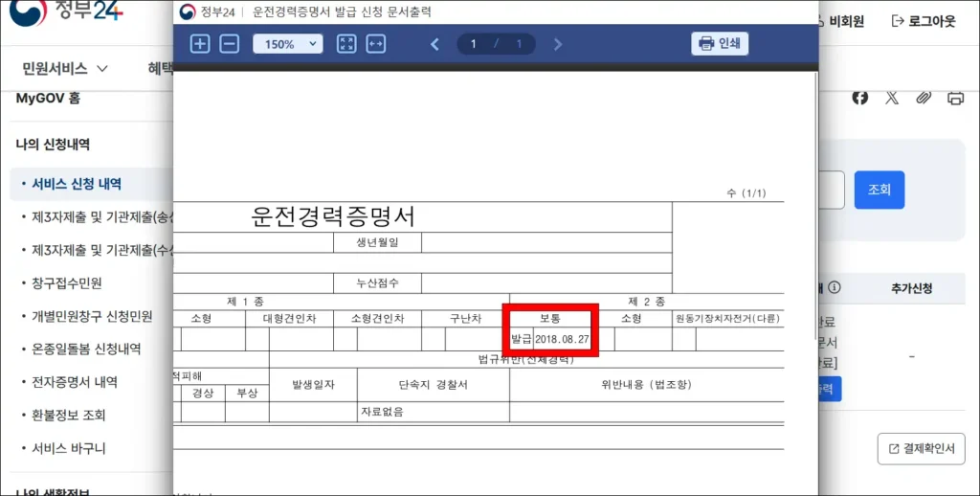
Task: Click the blue 조회 button
Action: (x=880, y=190)
